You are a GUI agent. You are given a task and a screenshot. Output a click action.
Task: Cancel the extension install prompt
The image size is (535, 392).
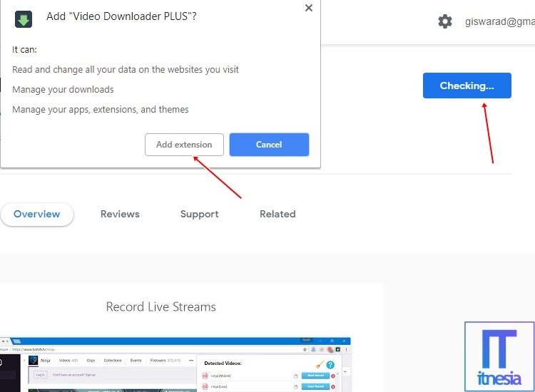[269, 145]
